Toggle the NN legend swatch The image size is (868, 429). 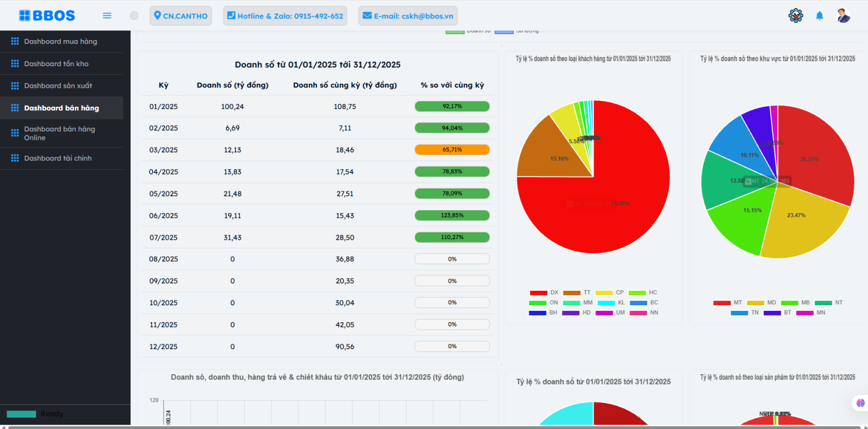click(639, 313)
